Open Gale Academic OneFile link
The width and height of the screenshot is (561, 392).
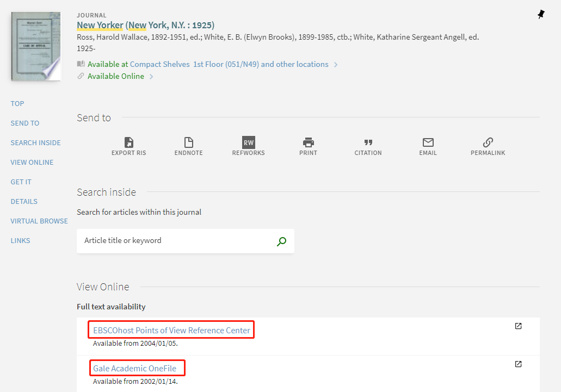point(135,368)
